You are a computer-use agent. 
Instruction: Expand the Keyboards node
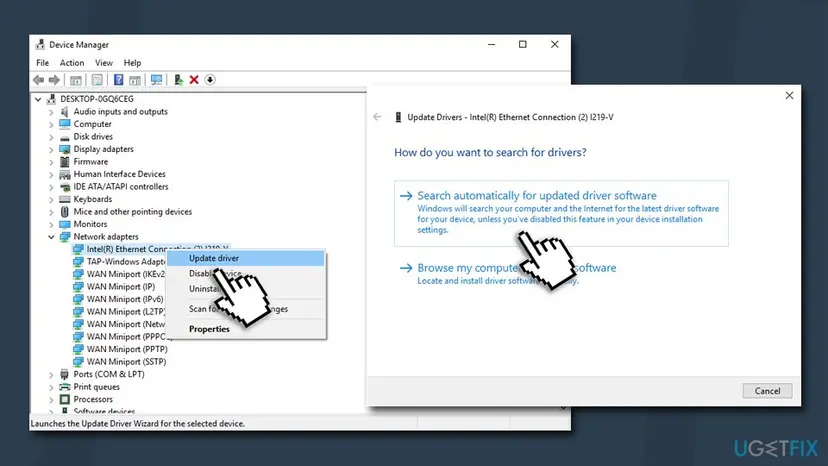point(51,199)
